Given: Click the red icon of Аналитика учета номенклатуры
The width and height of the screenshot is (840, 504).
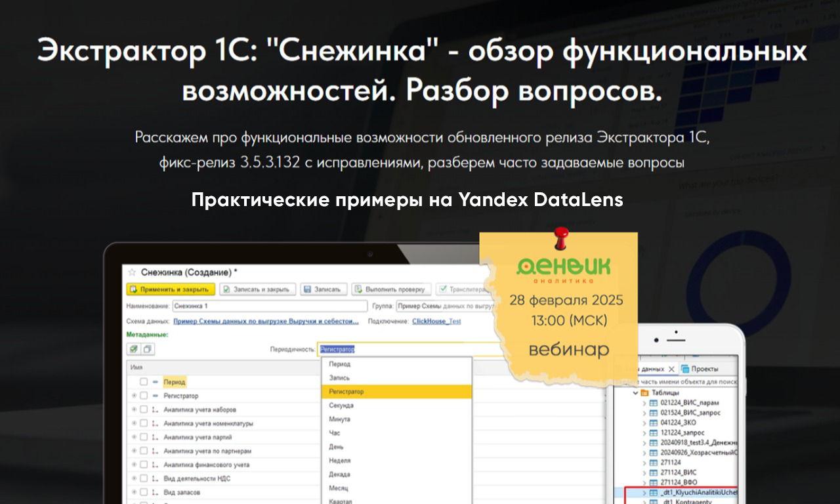Looking at the screenshot, I should pyautogui.click(x=156, y=423).
